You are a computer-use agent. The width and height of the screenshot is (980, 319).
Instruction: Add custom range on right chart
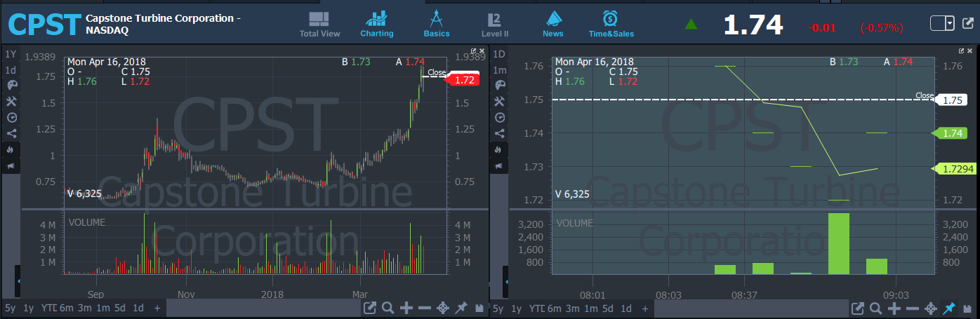click(x=646, y=308)
